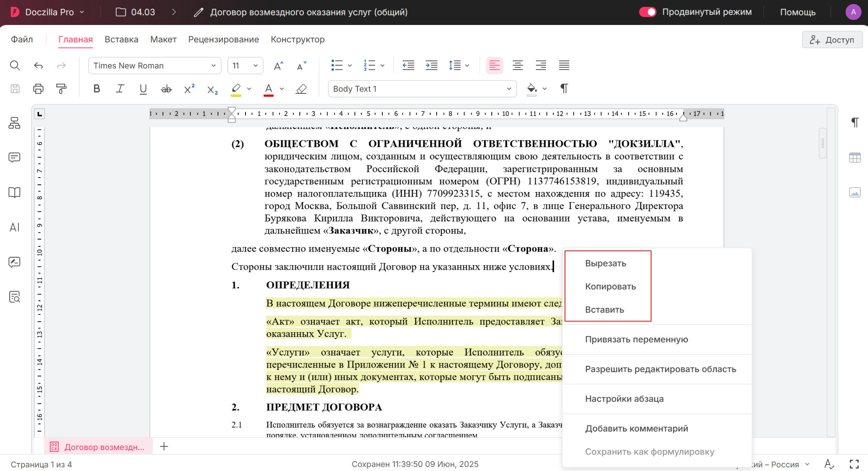Open the Body Text 1 style dropdown

tap(423, 89)
